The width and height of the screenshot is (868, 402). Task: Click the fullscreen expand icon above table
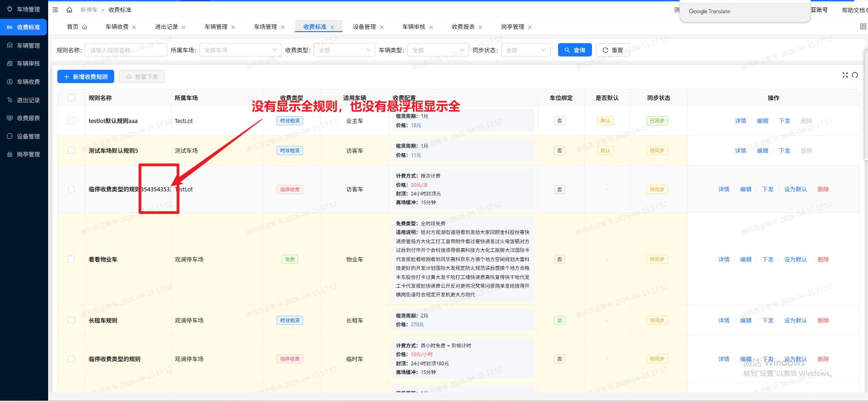pos(845,75)
